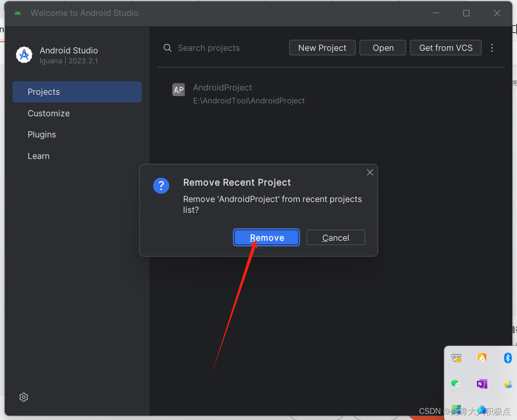Open the OneNote tray icon
Image resolution: width=517 pixels, height=420 pixels.
(x=482, y=383)
